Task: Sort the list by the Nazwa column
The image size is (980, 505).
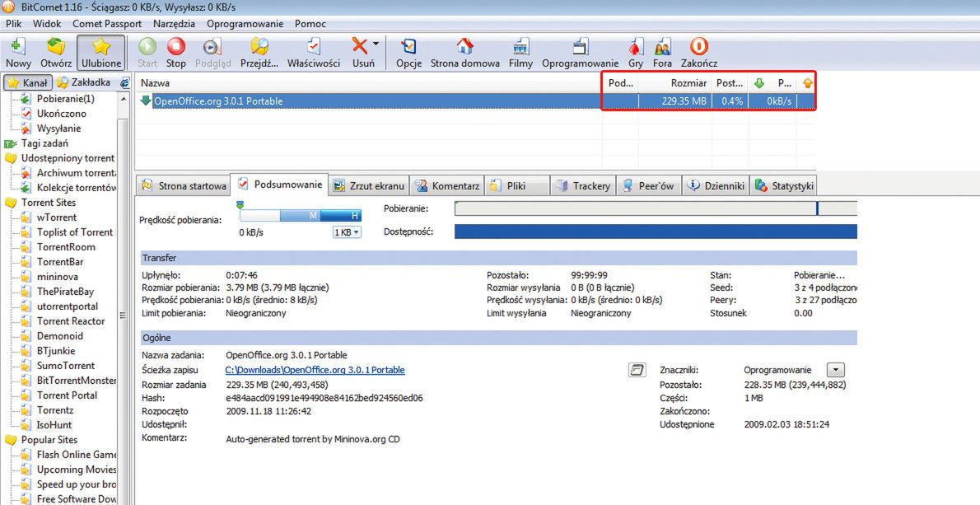Action: point(369,83)
